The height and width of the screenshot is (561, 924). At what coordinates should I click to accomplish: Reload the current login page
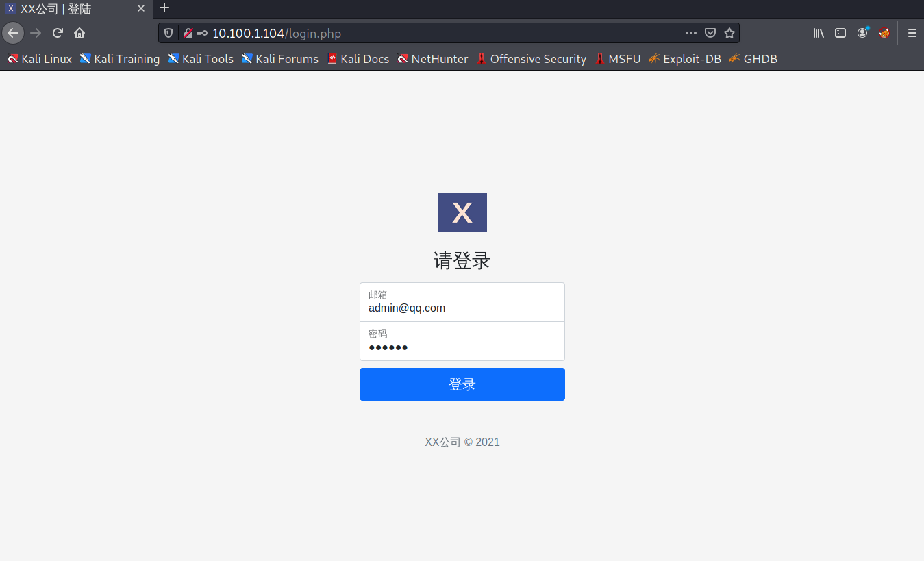point(58,33)
